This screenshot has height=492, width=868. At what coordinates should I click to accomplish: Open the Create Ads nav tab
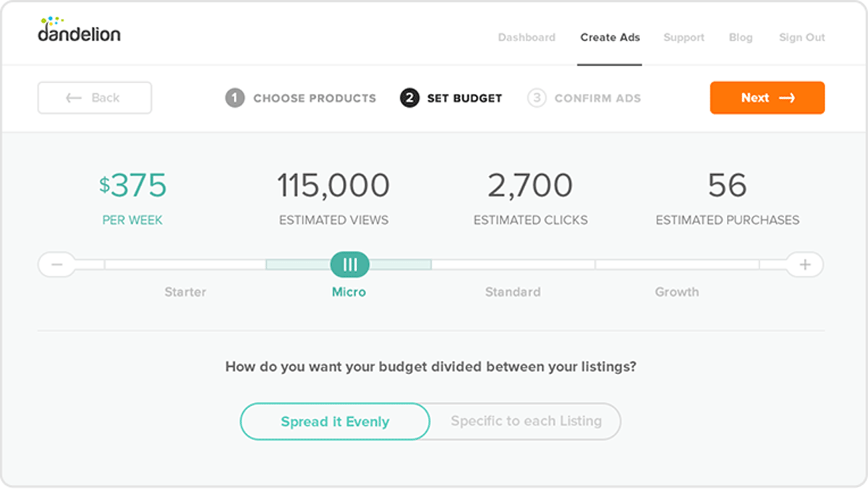610,38
